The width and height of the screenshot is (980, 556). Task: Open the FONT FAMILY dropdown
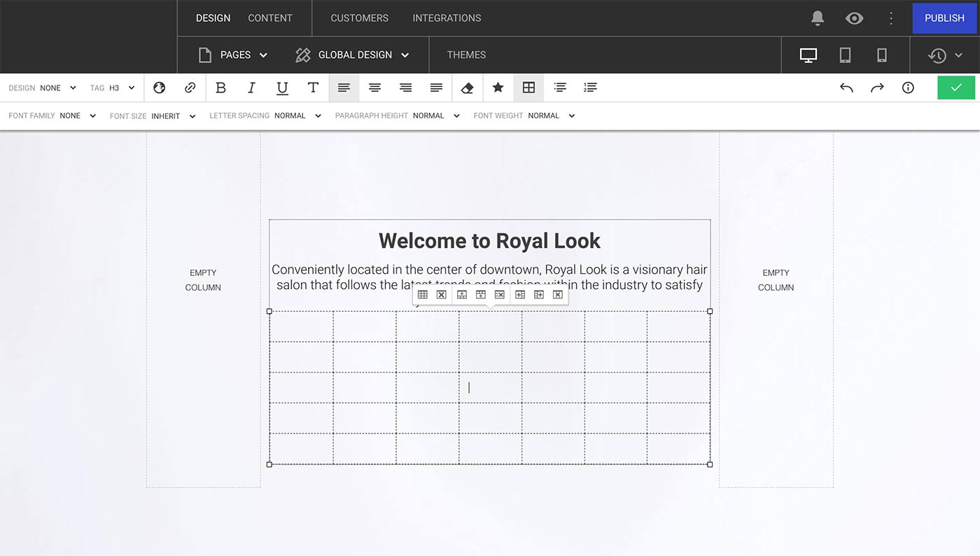[52, 116]
